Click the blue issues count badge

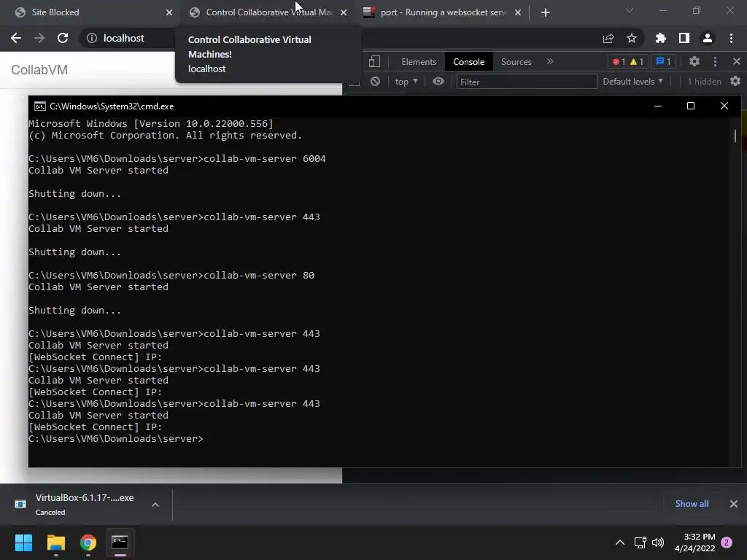click(663, 61)
